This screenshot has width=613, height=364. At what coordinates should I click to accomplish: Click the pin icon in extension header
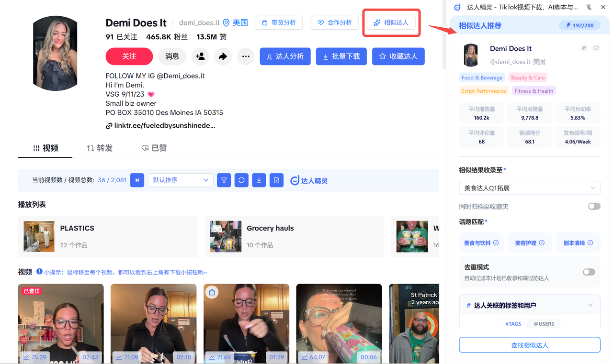pos(589,7)
